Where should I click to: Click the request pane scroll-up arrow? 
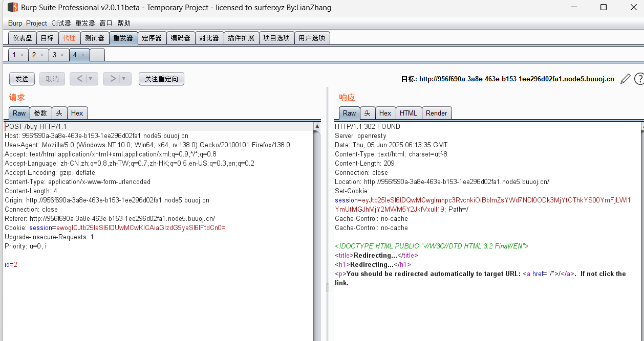pyautogui.click(x=317, y=126)
